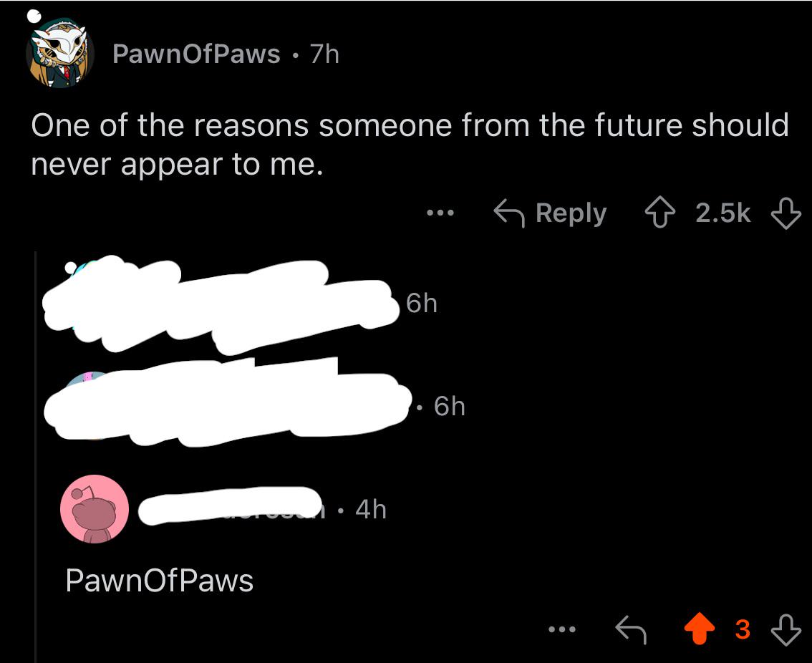The width and height of the screenshot is (812, 663).
Task: Collapse thread using the vertical thread line
Action: [x=35, y=457]
